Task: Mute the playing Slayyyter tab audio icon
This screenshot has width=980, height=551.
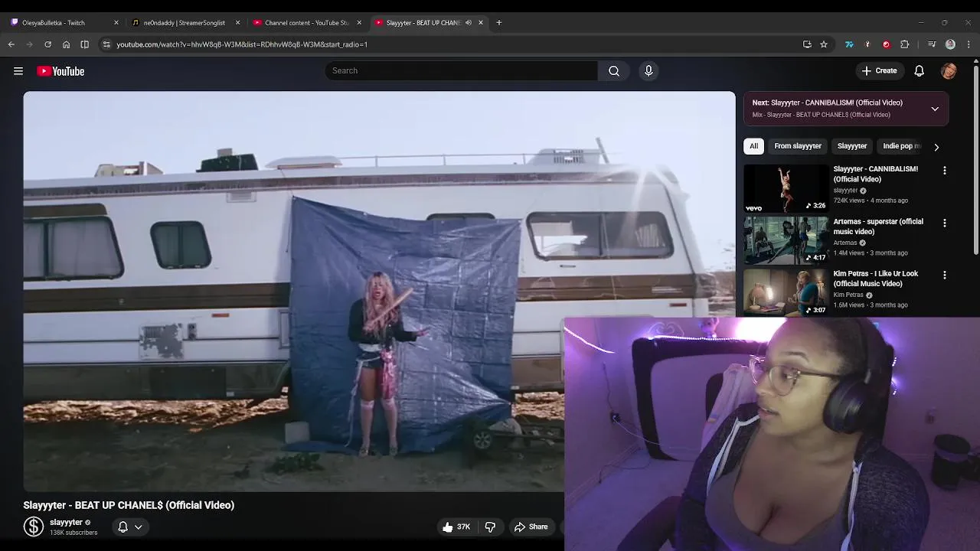Action: [x=469, y=23]
